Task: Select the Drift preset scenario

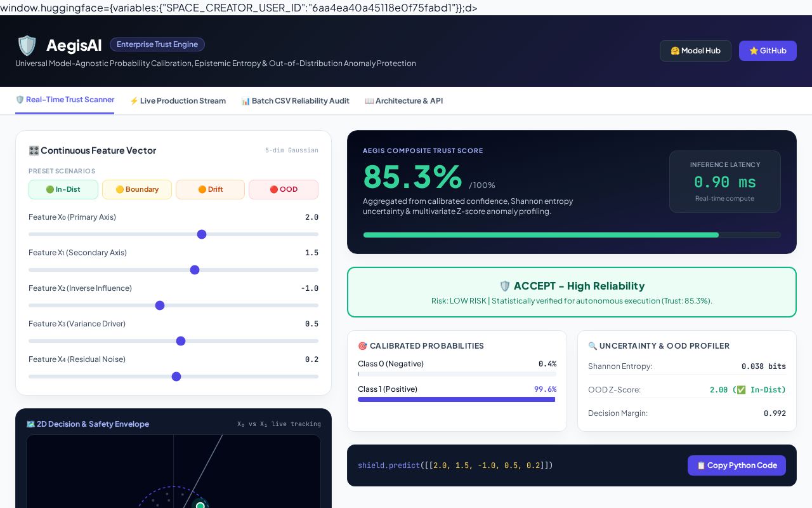Action: [210, 189]
